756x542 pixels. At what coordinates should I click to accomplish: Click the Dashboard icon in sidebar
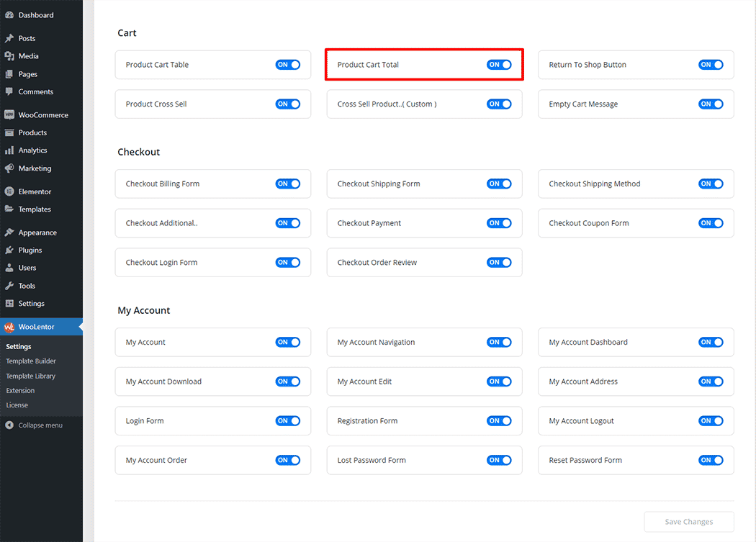[9, 15]
